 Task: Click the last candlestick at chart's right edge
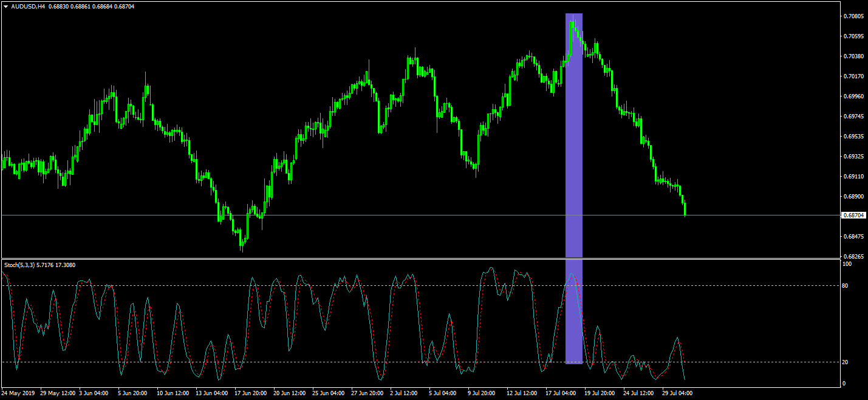click(x=685, y=209)
